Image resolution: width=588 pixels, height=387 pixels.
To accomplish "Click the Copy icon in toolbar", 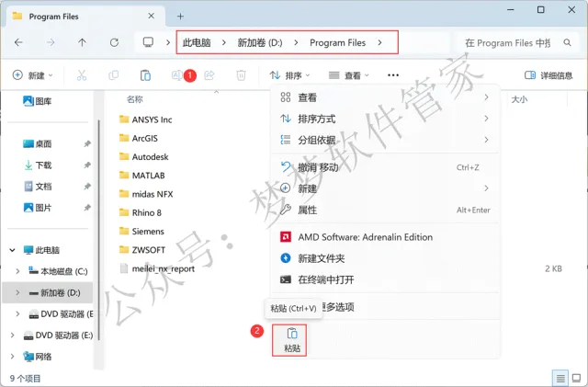I will coord(113,75).
